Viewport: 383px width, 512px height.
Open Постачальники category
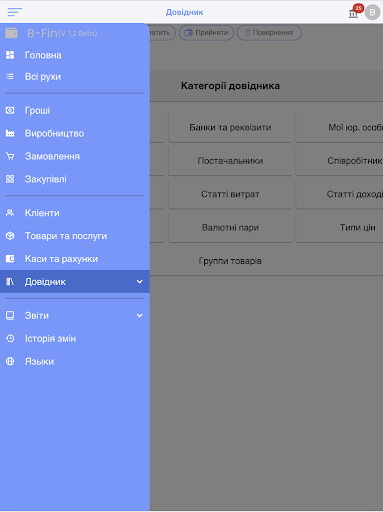(x=230, y=161)
